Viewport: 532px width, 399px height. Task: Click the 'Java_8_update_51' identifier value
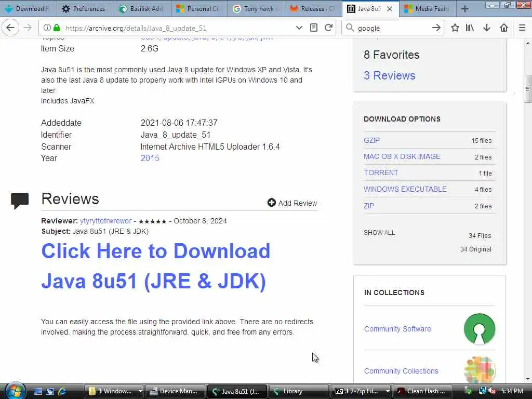click(176, 135)
